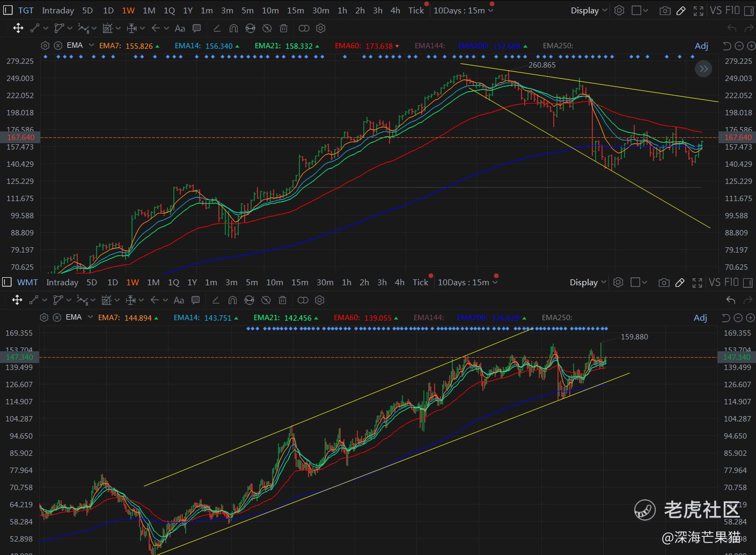Switch WMT chart to Tick view

coord(420,283)
